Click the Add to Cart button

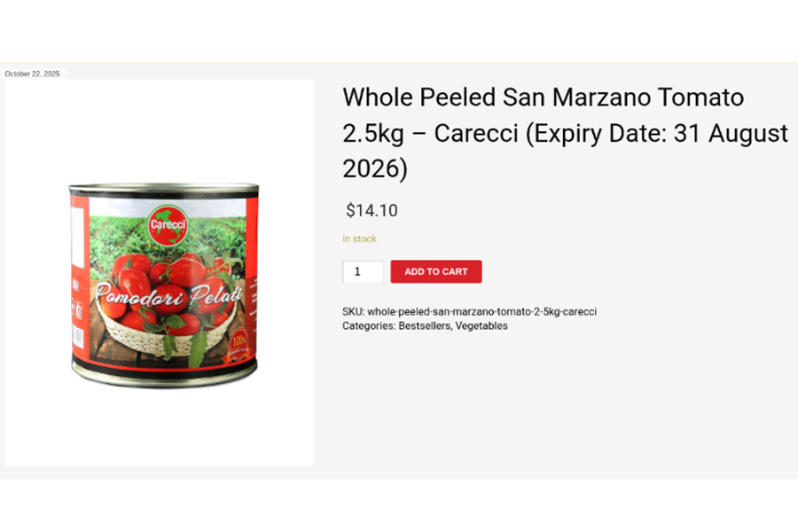tap(435, 271)
